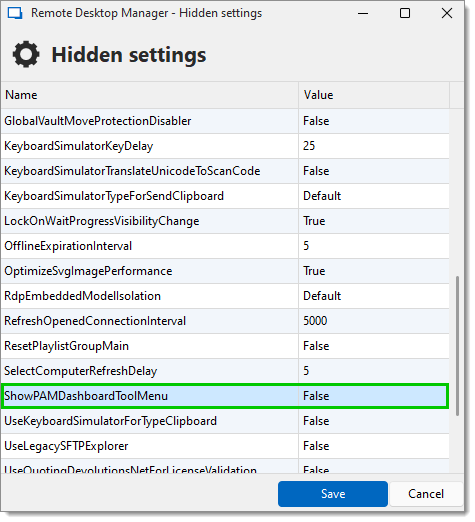Select ResetPlaylistGroupMain setting name
The image size is (475, 522).
coord(67,347)
